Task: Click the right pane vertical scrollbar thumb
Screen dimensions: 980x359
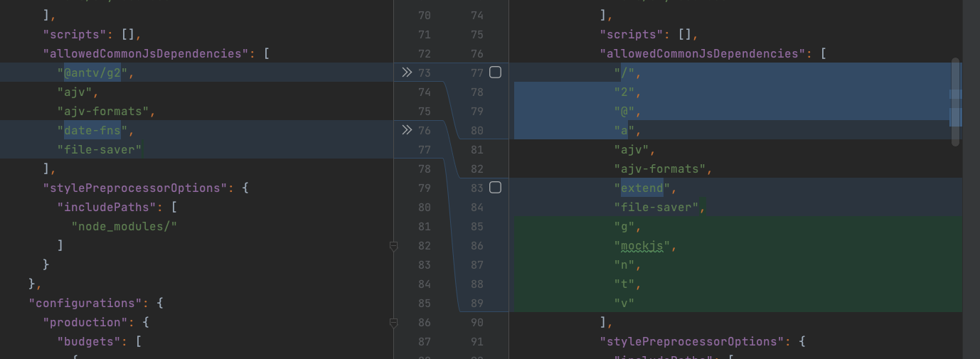Action: pos(955,102)
